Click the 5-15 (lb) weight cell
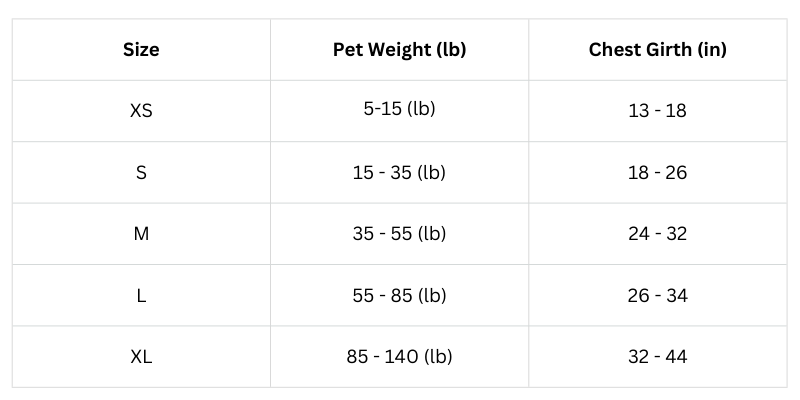This screenshot has width=800, height=400. point(399,111)
